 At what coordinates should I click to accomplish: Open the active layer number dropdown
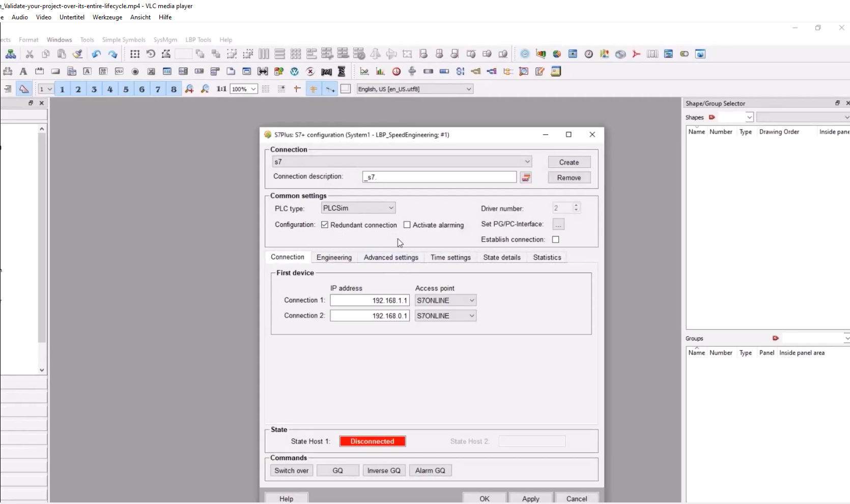(46, 89)
